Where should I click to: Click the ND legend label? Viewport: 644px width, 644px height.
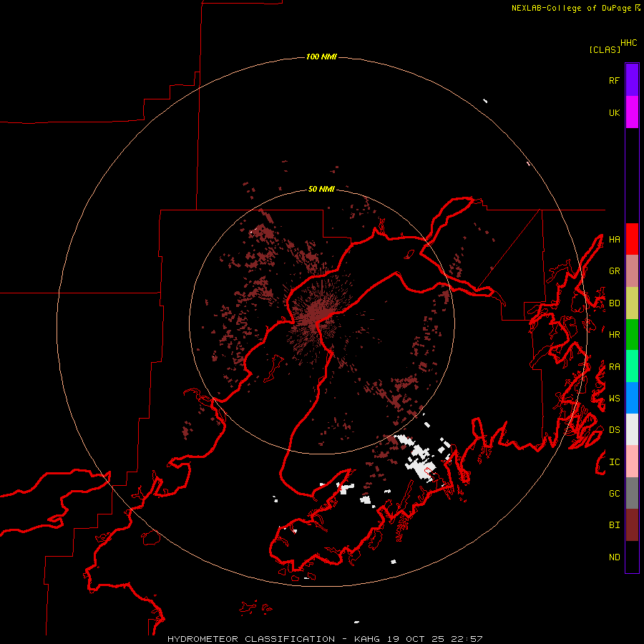[x=614, y=557]
